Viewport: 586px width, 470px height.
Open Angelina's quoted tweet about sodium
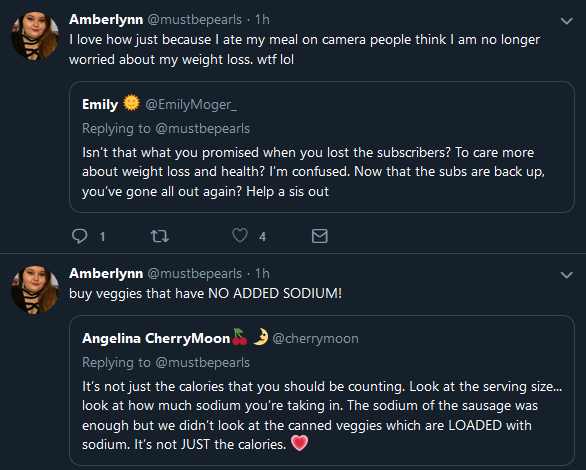click(322, 390)
